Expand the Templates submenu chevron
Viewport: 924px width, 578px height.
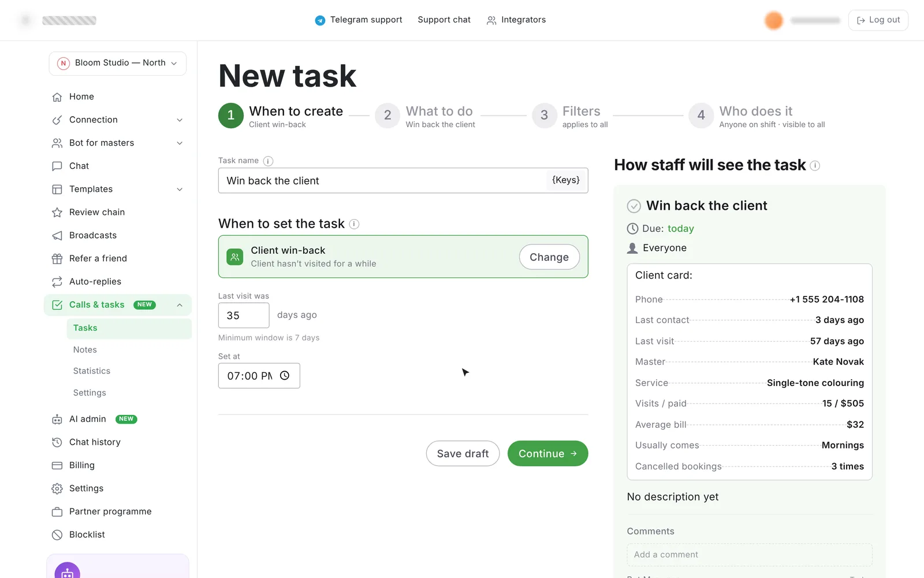180,189
